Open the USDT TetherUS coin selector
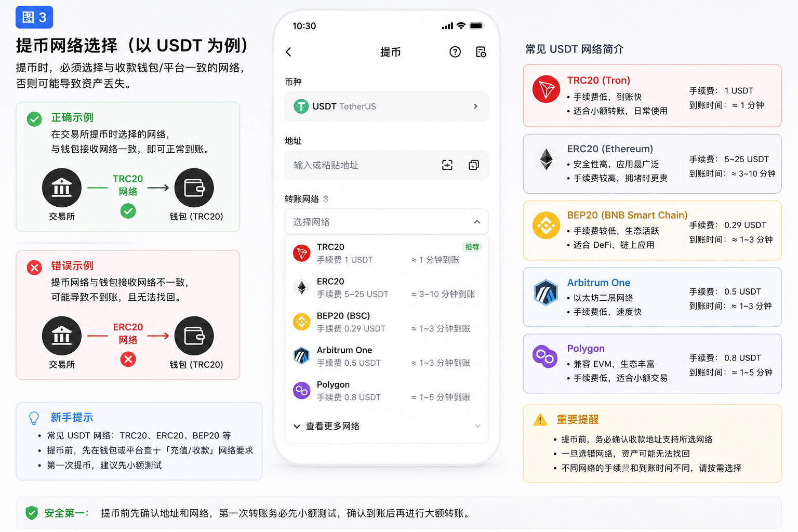 click(x=387, y=107)
